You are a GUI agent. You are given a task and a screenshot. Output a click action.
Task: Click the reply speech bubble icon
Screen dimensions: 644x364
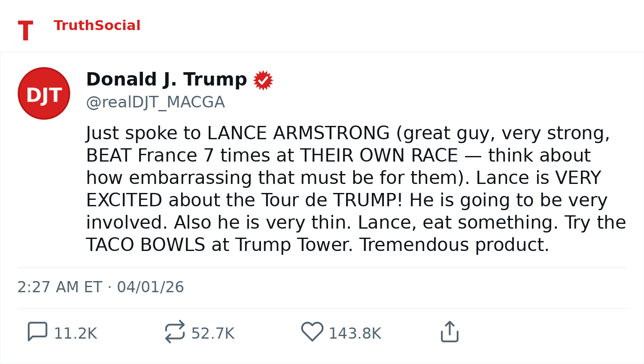[x=37, y=332]
